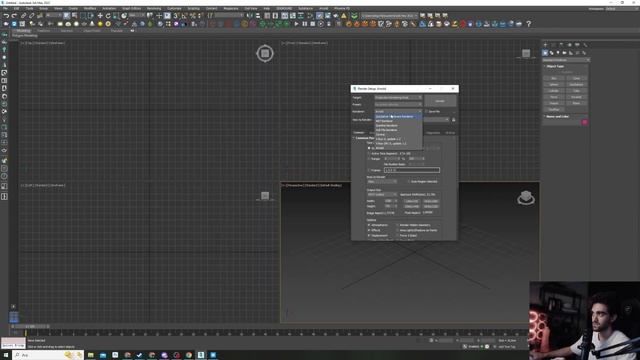Click the question mark help icon
Viewport: 640px width, 360px height.
coord(529,24)
